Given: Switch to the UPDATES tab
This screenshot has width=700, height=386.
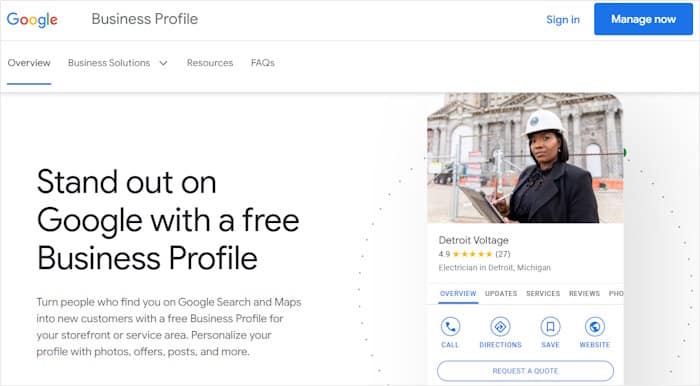Looking at the screenshot, I should [x=501, y=293].
